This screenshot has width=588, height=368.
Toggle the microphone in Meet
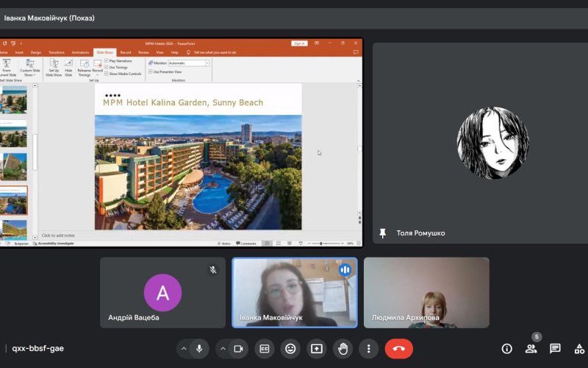pyautogui.click(x=199, y=349)
